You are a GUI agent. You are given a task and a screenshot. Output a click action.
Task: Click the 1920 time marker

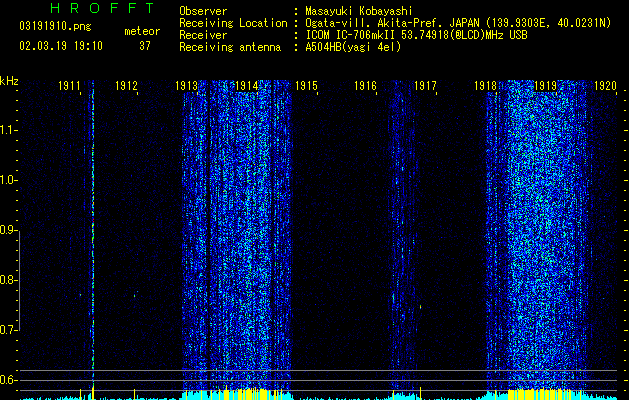(x=605, y=86)
